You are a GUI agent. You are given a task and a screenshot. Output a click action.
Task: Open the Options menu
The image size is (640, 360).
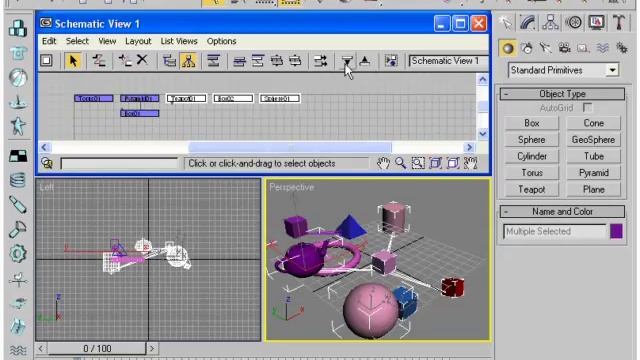click(x=221, y=41)
